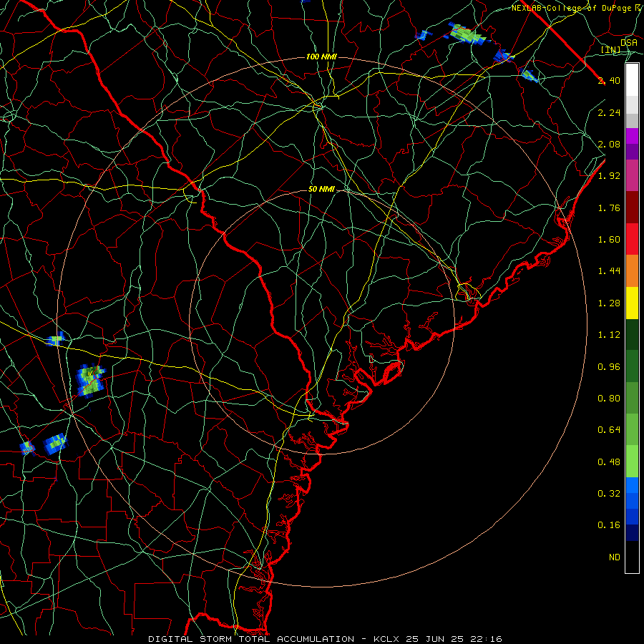Click the 0.48 legend value
This screenshot has width=644, height=644.
coord(609,462)
